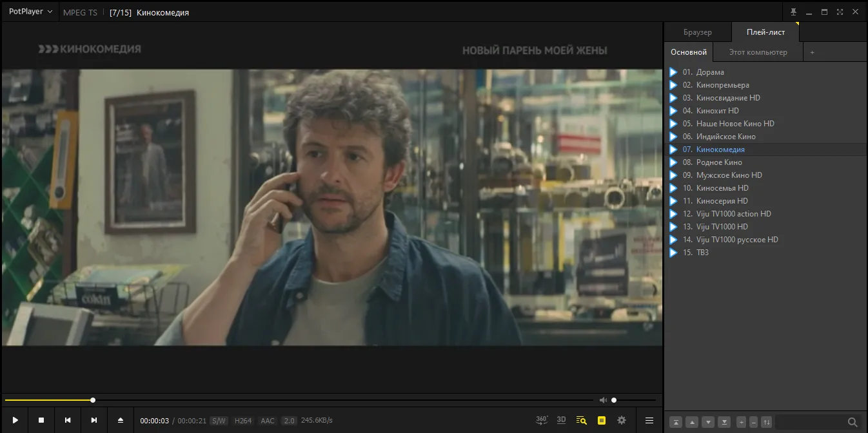Image resolution: width=868 pixels, height=433 pixels.
Task: Open the hamburger main menu icon
Action: 649,420
